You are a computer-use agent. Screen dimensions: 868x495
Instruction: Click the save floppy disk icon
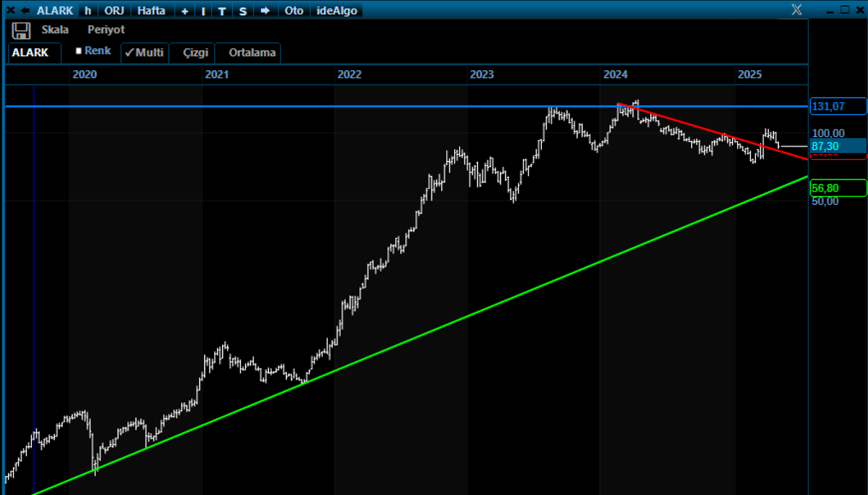coord(21,30)
